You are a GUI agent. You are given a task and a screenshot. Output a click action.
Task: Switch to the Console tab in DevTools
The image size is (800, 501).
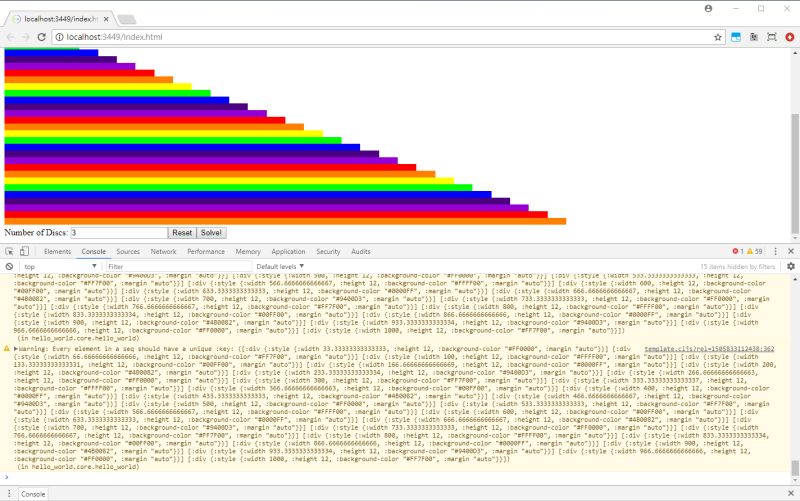pyautogui.click(x=93, y=252)
